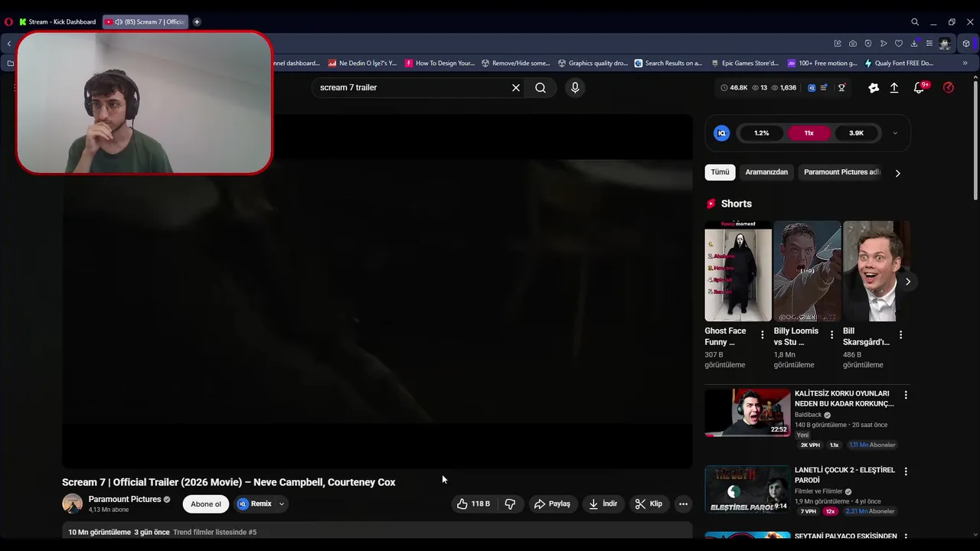Open browser downloads icon
This screenshot has width=980, height=551.
(x=914, y=44)
